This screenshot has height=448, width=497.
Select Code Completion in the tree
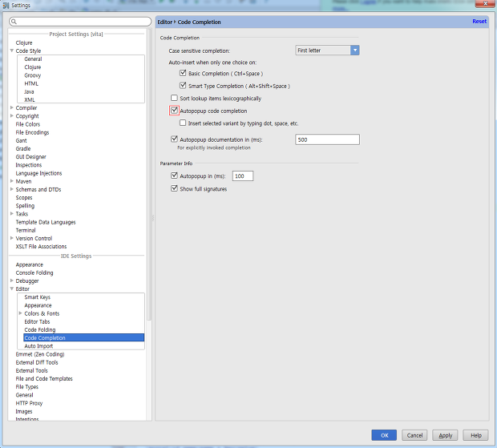point(83,337)
